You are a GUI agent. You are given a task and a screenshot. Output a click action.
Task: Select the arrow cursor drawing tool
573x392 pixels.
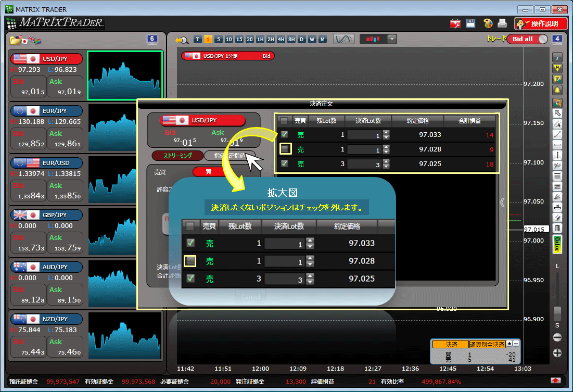tap(557, 113)
